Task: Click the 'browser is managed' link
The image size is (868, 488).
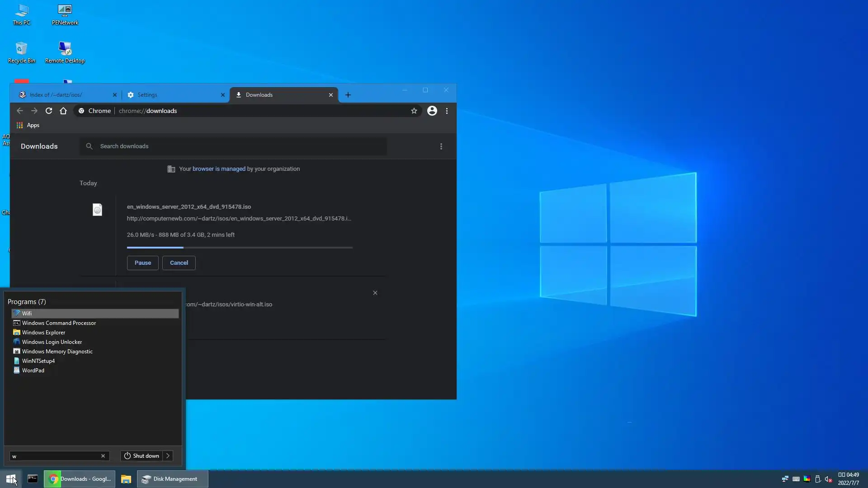Action: point(219,169)
